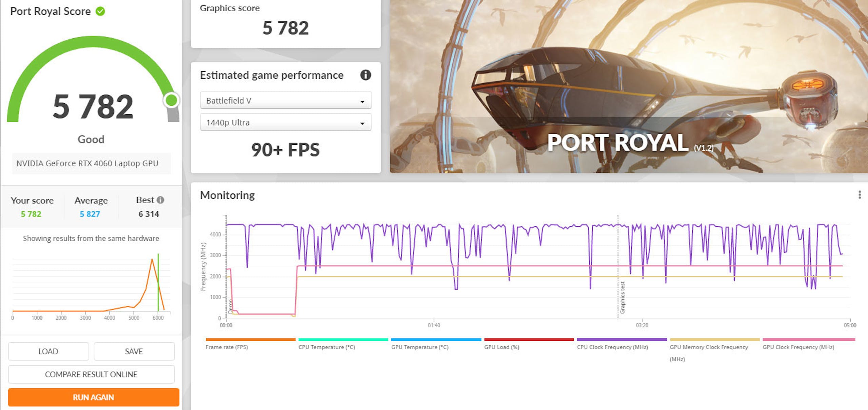The image size is (868, 410).
Task: Click the 01:40 time axis label
Action: [434, 325]
